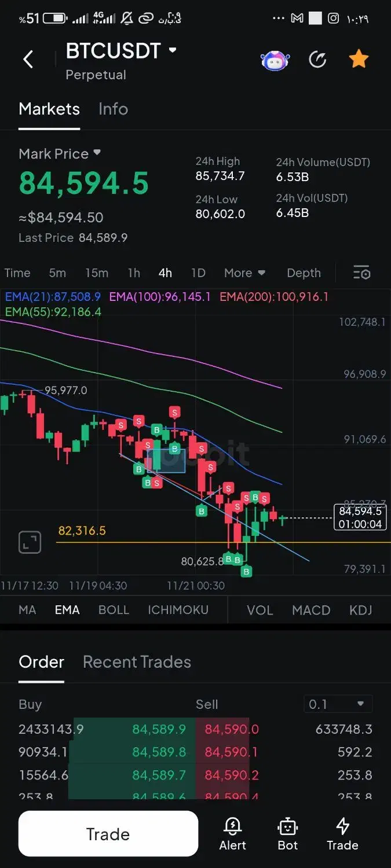Tap buy price 84,589.8 row
This screenshot has height=868, width=391.
click(159, 752)
